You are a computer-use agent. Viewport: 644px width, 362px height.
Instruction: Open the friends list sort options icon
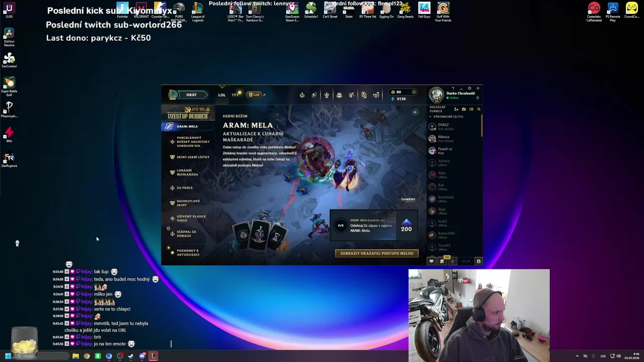tap(471, 109)
